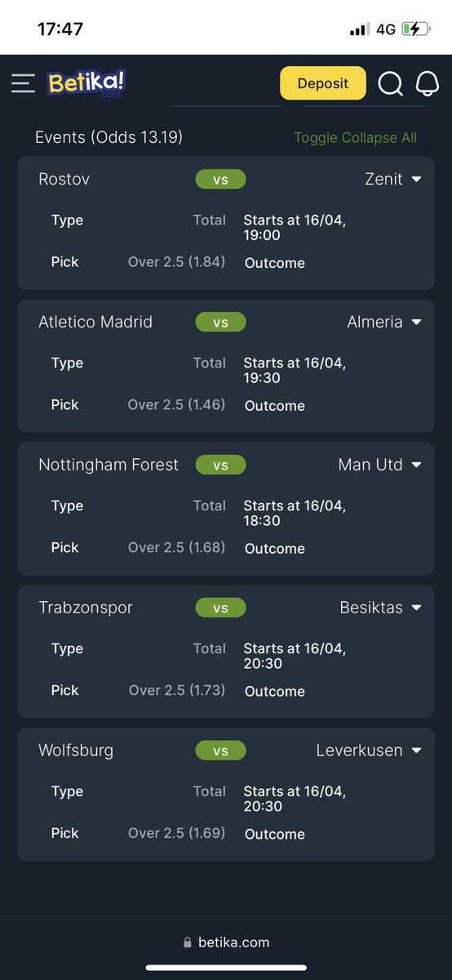
Task: Tap the home indicator bar at bottom
Action: click(226, 968)
